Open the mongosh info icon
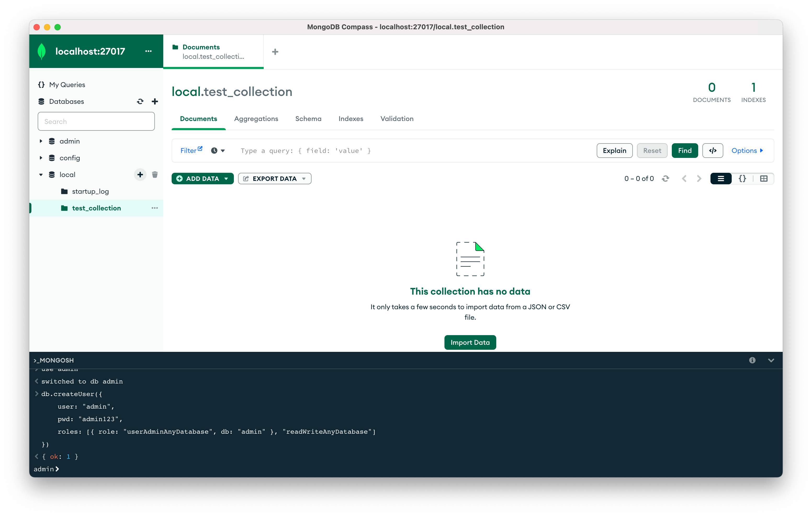 point(752,360)
